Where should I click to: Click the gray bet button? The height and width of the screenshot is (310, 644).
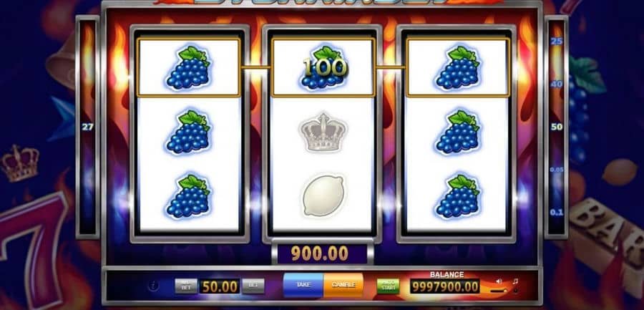[x=253, y=286]
